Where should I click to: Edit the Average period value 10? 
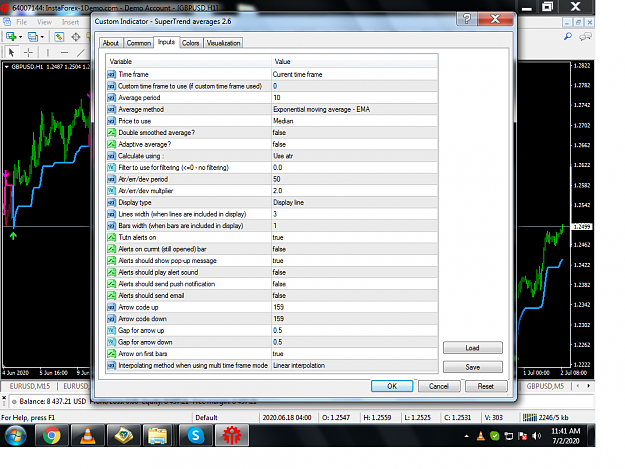pyautogui.click(x=355, y=98)
